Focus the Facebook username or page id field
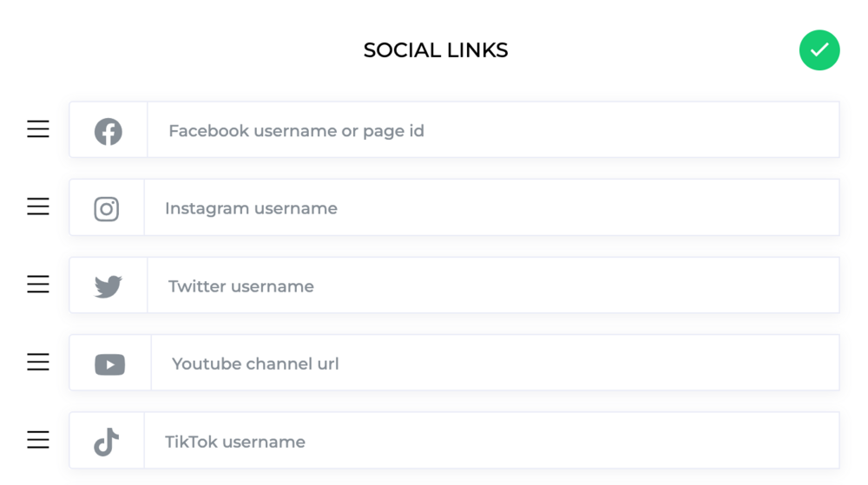This screenshot has width=868, height=485. click(x=493, y=129)
